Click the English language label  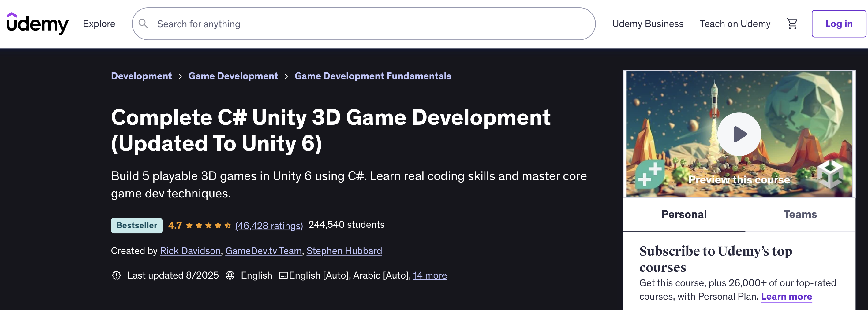[256, 275]
